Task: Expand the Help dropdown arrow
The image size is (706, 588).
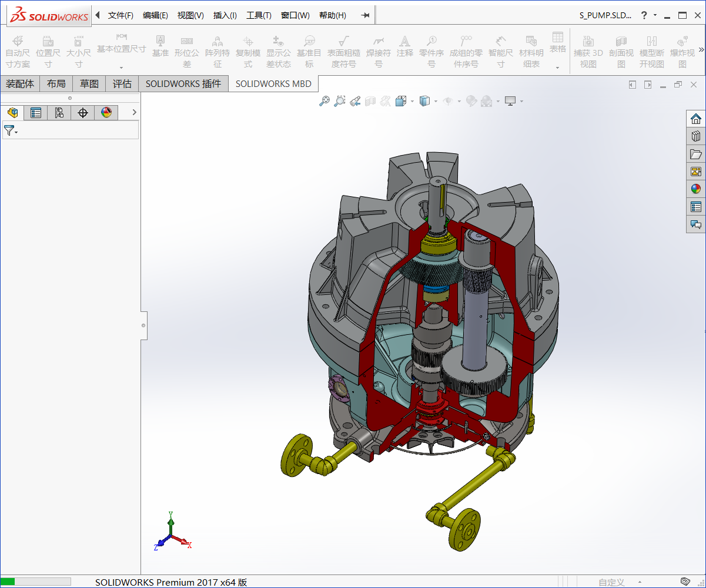Action: coord(655,15)
